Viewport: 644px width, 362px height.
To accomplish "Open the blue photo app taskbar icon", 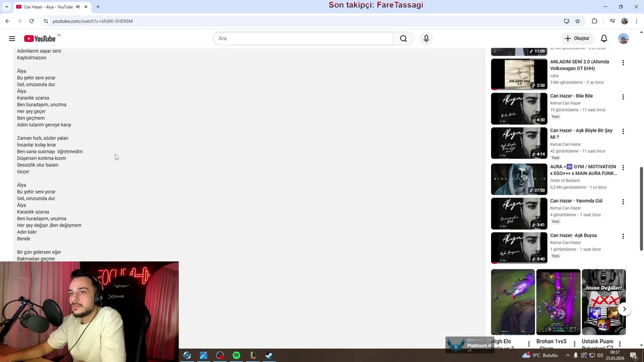I will (x=203, y=355).
